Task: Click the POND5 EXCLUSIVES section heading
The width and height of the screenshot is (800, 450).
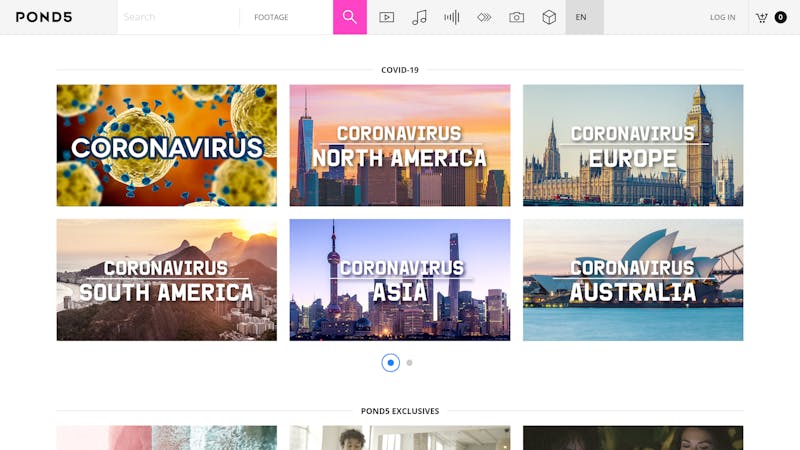Action: click(400, 411)
